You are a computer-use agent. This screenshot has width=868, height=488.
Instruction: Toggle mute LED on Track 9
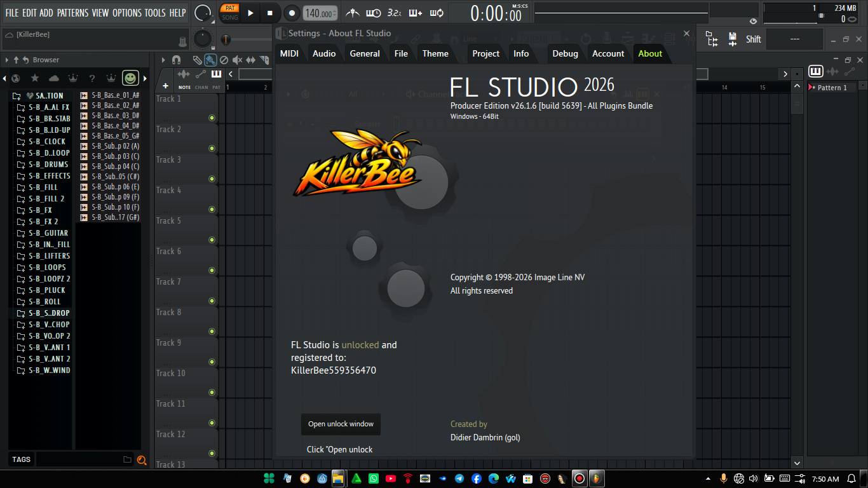pos(212,362)
